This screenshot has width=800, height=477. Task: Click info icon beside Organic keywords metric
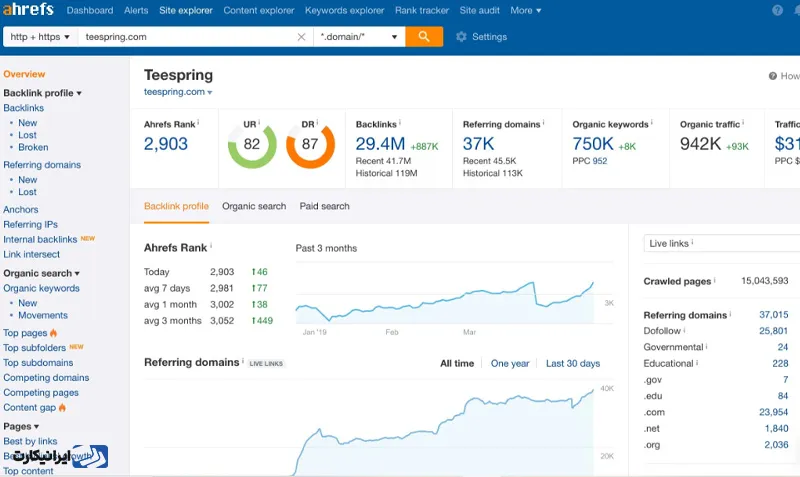coord(652,122)
